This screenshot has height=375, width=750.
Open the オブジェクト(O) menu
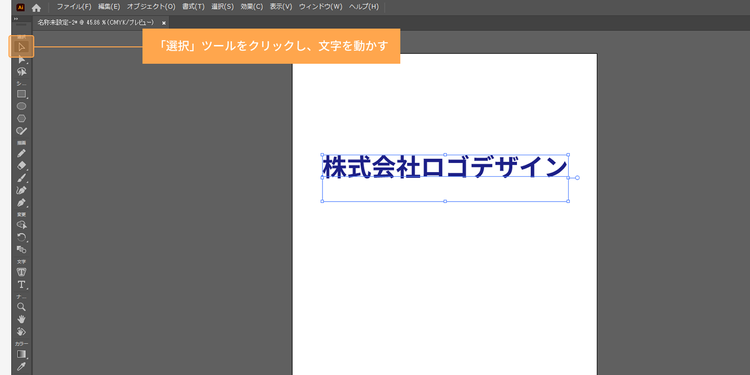(x=151, y=7)
